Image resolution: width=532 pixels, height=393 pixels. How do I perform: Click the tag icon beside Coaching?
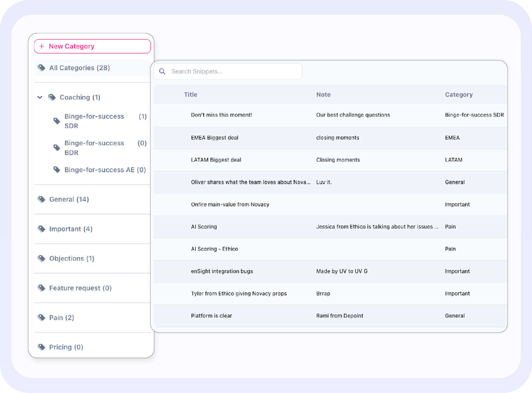pos(52,97)
